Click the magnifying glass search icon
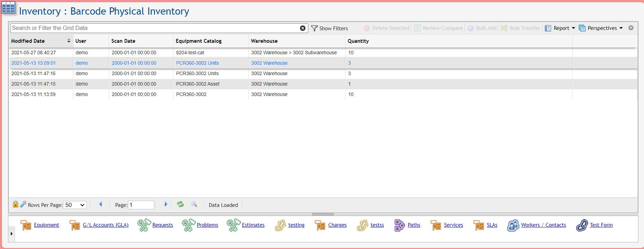Image resolution: width=644 pixels, height=249 pixels. [194, 204]
